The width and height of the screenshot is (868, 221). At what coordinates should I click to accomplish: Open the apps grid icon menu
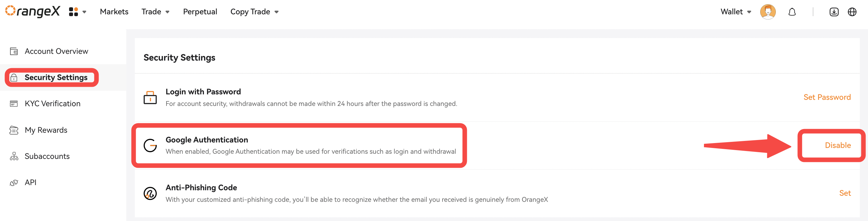[78, 12]
